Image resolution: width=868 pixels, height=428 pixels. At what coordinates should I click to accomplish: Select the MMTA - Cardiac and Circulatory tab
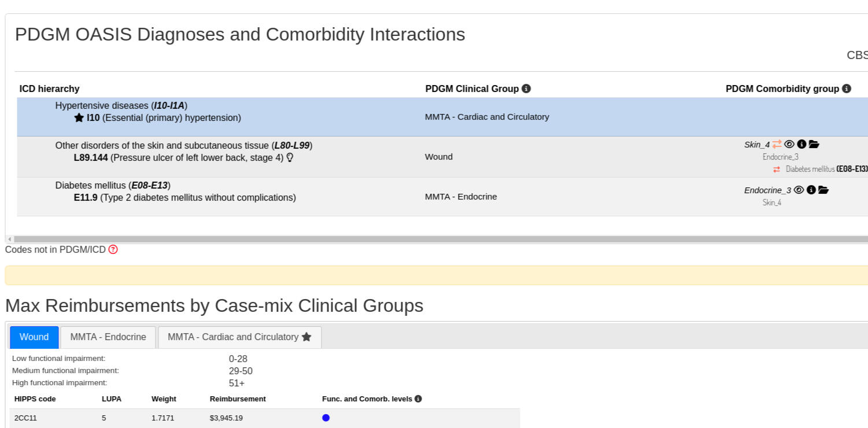pos(239,337)
